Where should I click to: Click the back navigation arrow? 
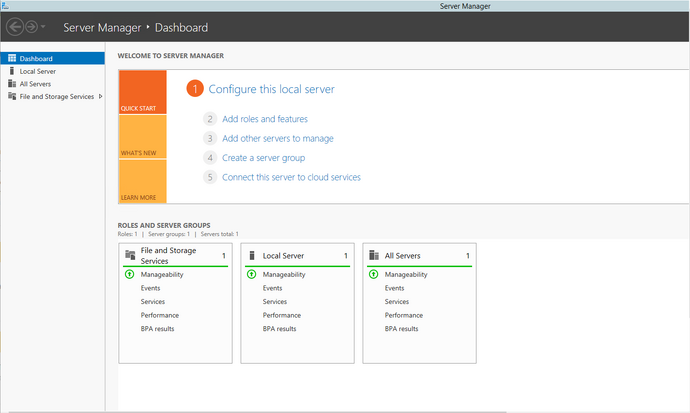click(15, 27)
